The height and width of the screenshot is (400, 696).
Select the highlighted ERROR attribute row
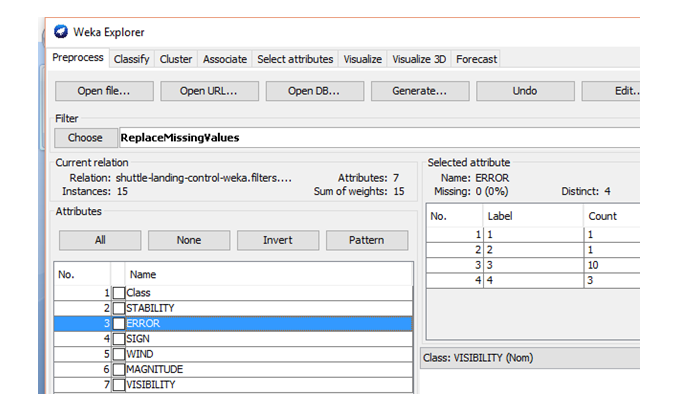233,324
